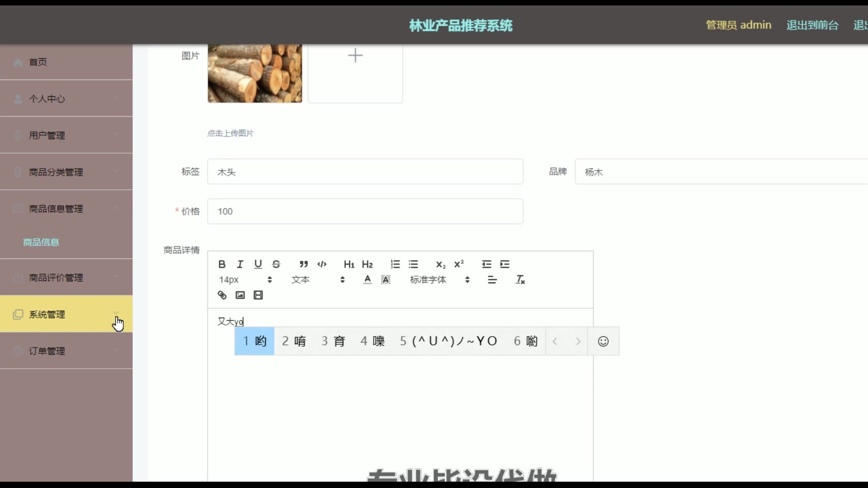Open the 文本 heading style dropdown
The height and width of the screenshot is (488, 868).
tap(318, 280)
